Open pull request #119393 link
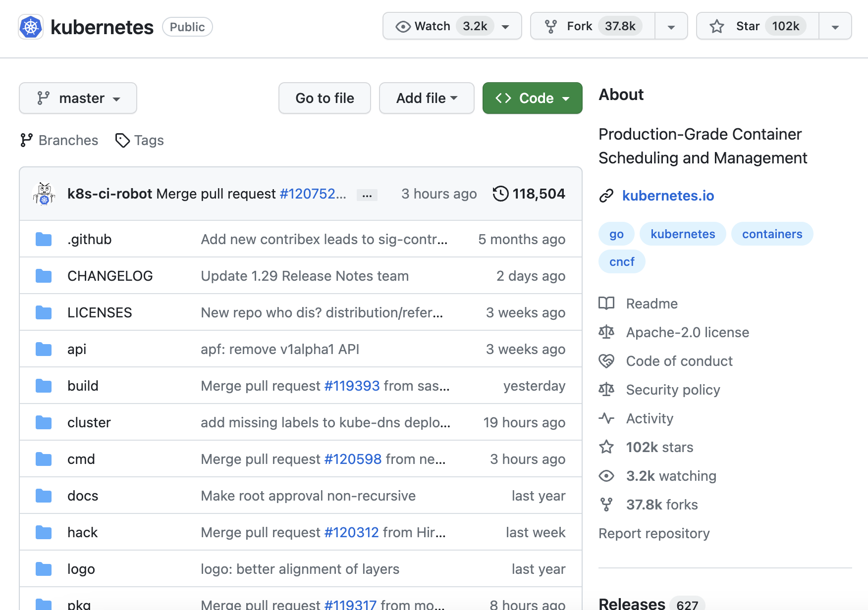 tap(352, 386)
